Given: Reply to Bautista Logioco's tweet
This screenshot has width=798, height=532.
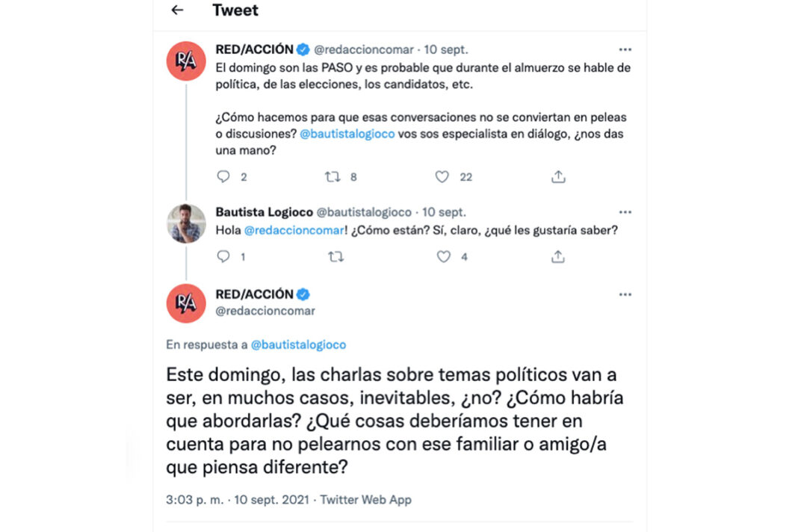Looking at the screenshot, I should point(223,257).
